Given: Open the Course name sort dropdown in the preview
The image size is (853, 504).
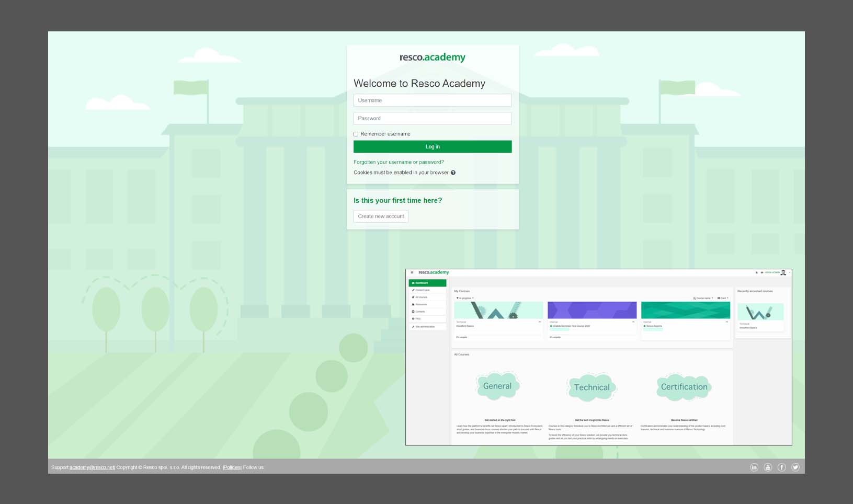Looking at the screenshot, I should [703, 298].
